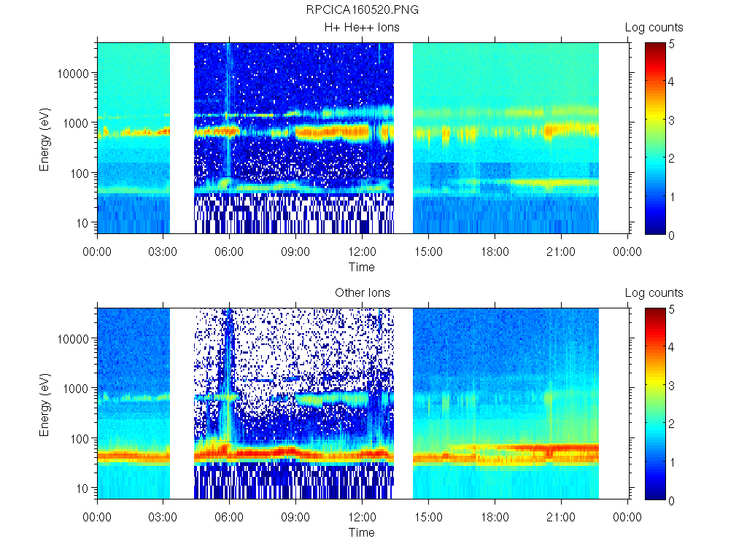Click the bottom panel's 'Log counts' label

[654, 293]
